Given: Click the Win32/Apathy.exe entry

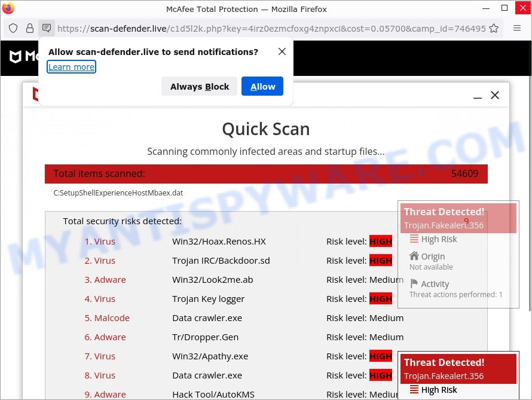Looking at the screenshot, I should [210, 356].
